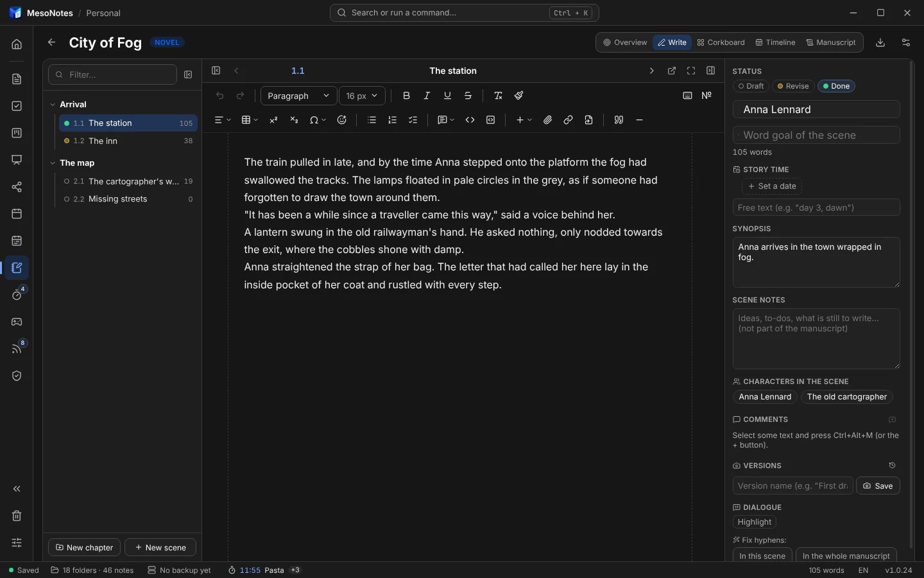Image resolution: width=924 pixels, height=578 pixels.
Task: Toggle the scene list sidebar
Action: click(216, 71)
